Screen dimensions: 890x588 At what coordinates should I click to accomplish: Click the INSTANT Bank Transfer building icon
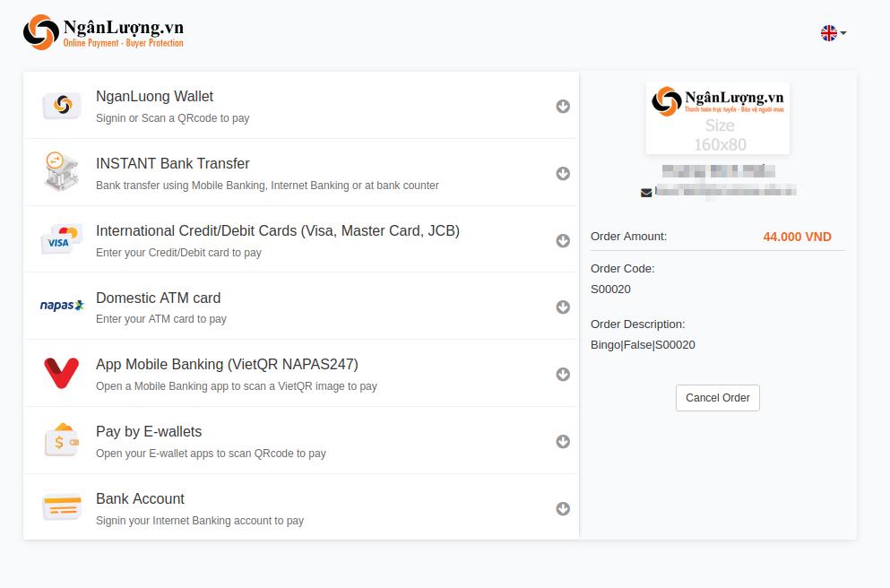click(61, 172)
